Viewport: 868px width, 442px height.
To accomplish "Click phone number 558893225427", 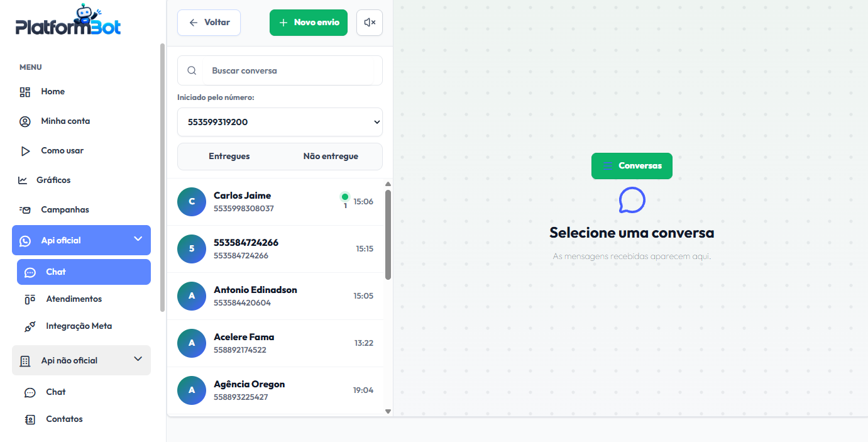I will [241, 397].
